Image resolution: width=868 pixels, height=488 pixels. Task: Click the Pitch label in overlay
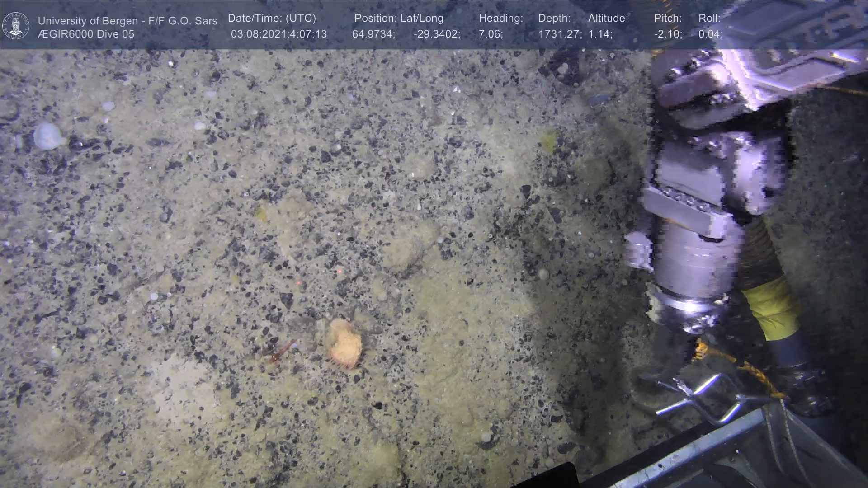point(668,19)
